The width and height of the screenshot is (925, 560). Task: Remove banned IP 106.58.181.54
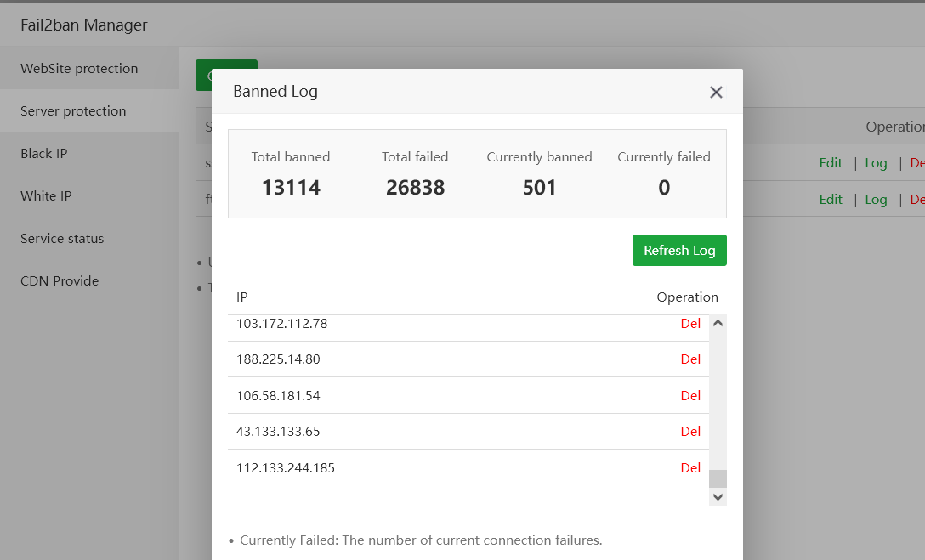point(690,396)
